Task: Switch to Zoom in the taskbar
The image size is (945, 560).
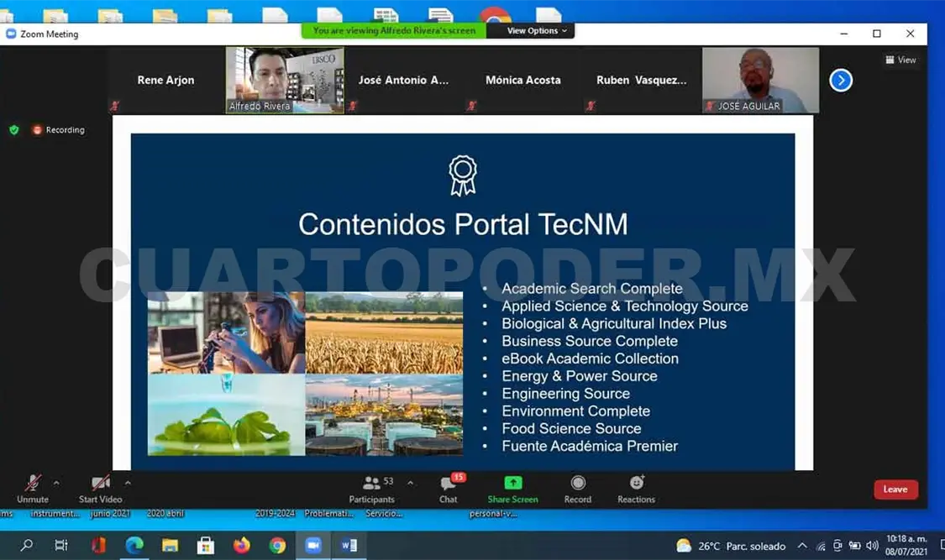Action: pyautogui.click(x=312, y=546)
